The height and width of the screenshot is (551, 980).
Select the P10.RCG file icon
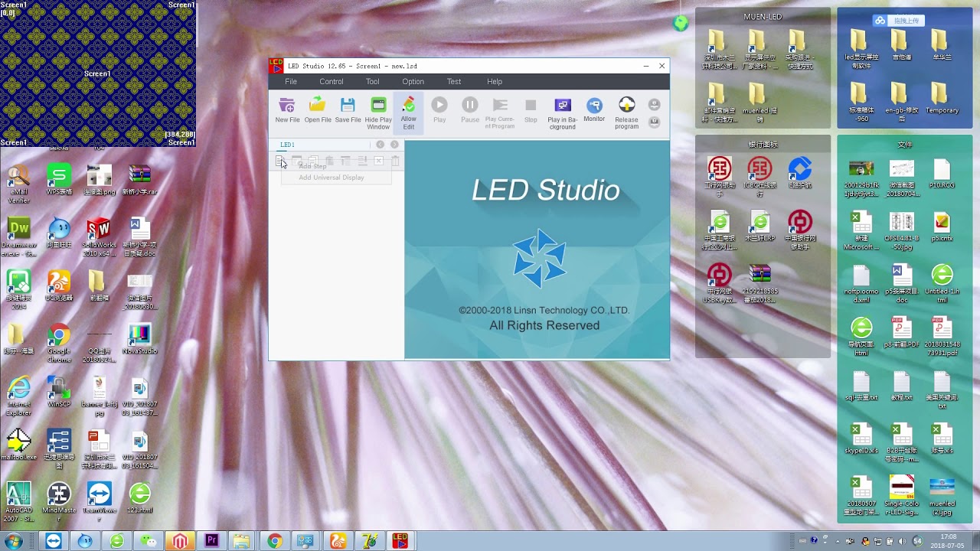941,174
